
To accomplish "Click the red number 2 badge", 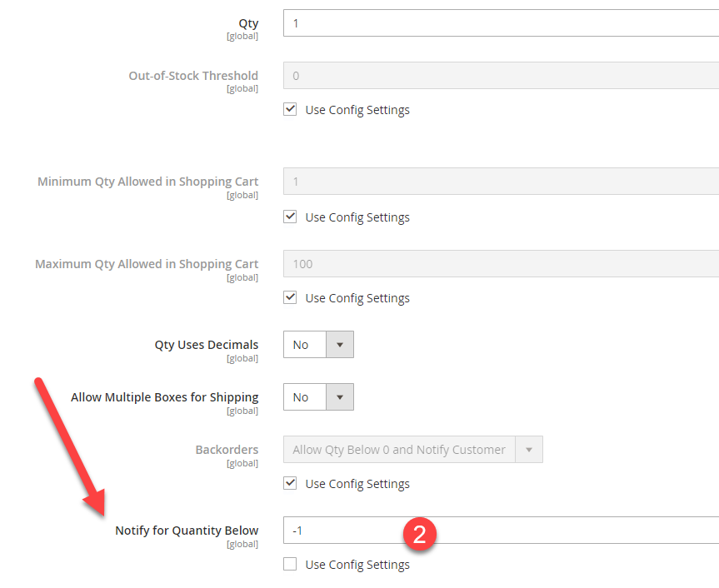I will pyautogui.click(x=420, y=534).
